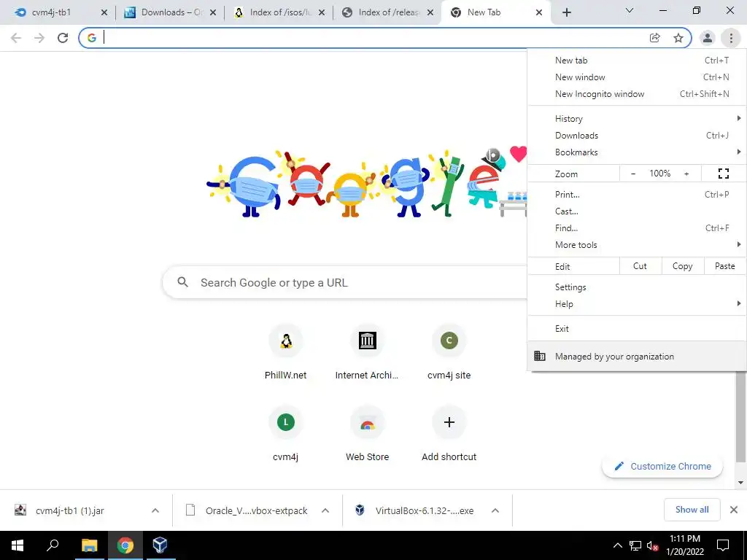Click the Google search box
Viewport: 747px width, 560px height.
point(345,282)
